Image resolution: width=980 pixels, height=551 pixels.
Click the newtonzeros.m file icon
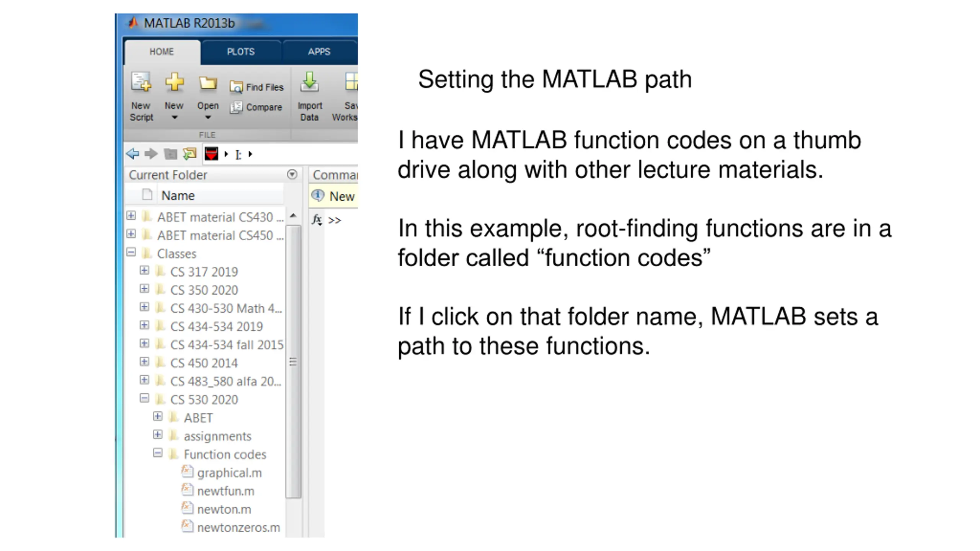click(187, 526)
